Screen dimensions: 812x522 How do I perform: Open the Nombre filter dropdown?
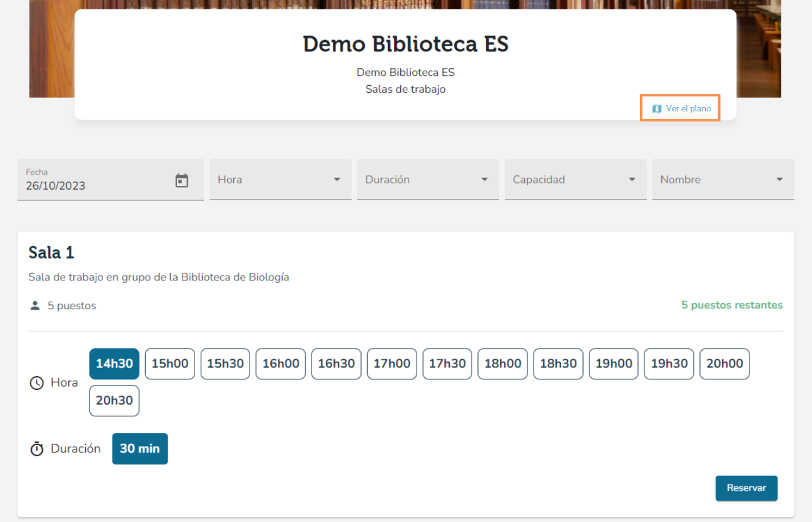click(x=723, y=180)
